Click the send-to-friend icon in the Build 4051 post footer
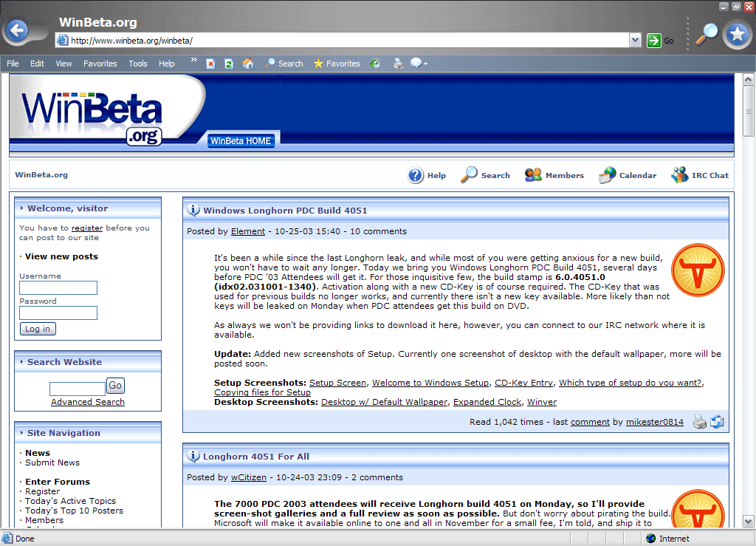Image resolution: width=756 pixels, height=546 pixels. [x=717, y=422]
